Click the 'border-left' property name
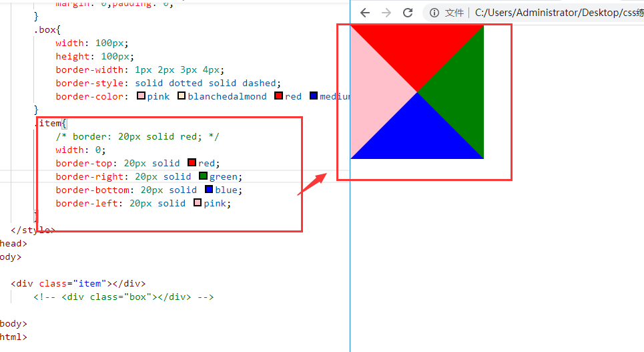 [87, 203]
